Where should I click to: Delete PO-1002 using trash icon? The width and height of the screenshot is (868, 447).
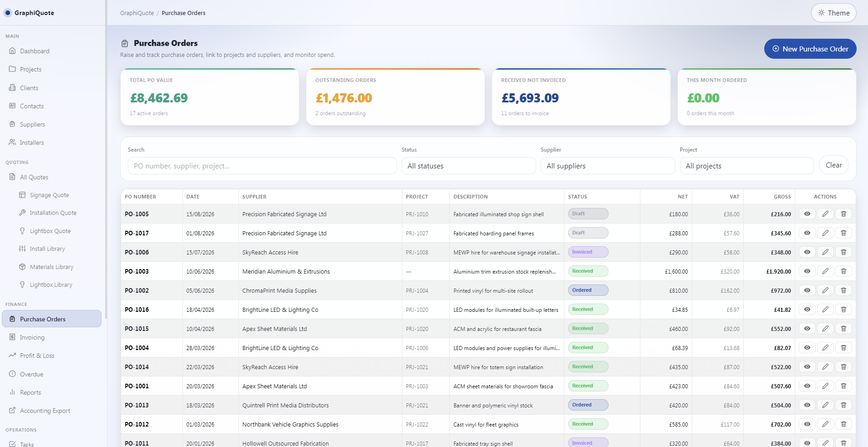pyautogui.click(x=843, y=290)
